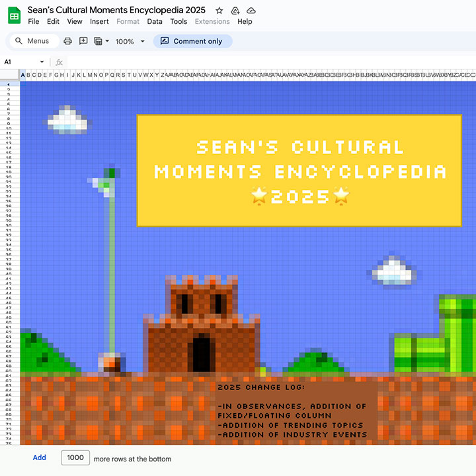Open the filter views table icon

(x=98, y=41)
